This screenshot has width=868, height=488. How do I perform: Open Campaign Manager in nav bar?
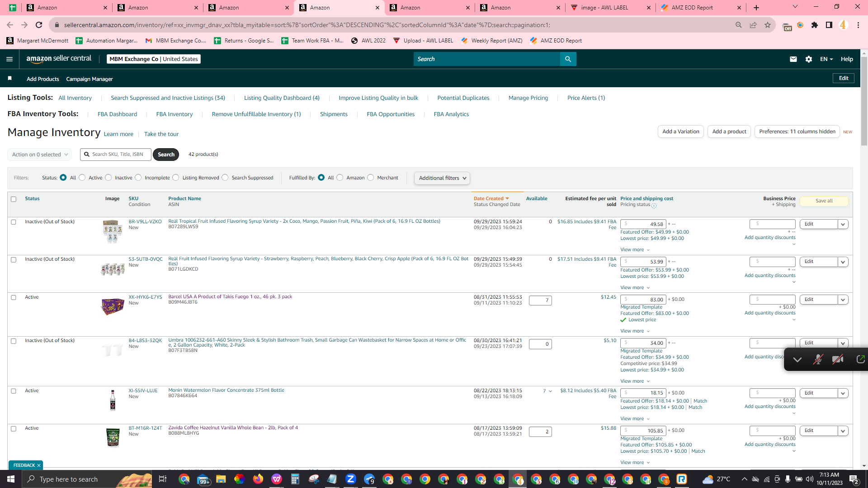tap(90, 79)
